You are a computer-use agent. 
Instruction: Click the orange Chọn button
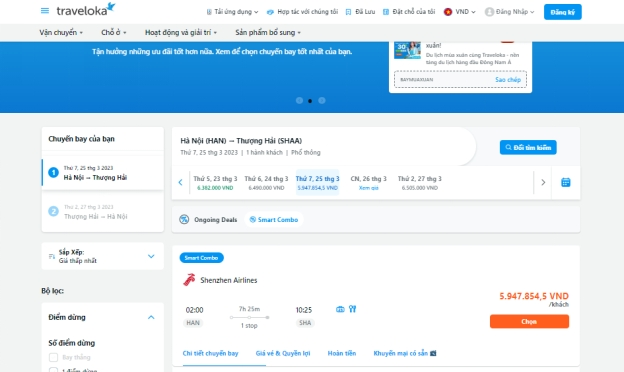[x=529, y=321]
